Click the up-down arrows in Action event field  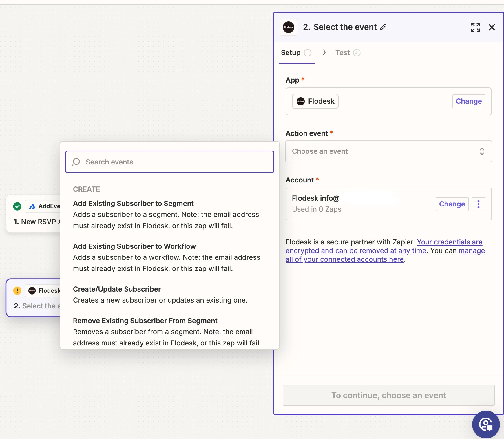[482, 151]
